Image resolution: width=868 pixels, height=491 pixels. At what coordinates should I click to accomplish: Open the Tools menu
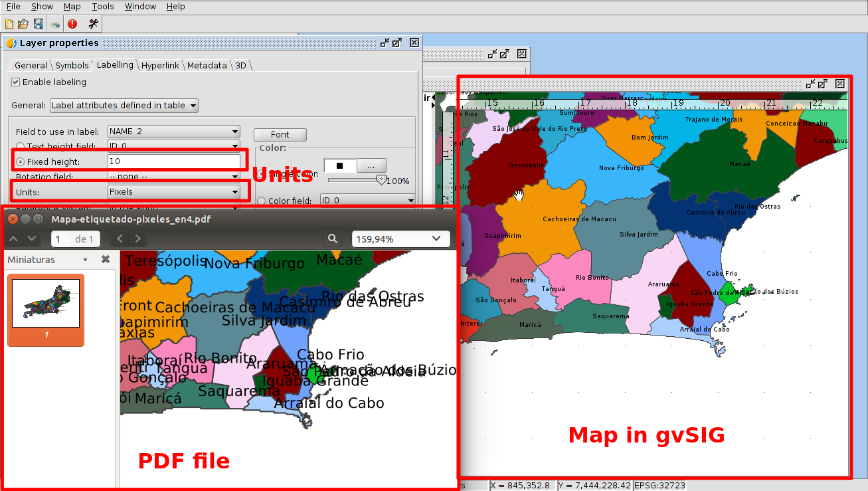pos(103,7)
